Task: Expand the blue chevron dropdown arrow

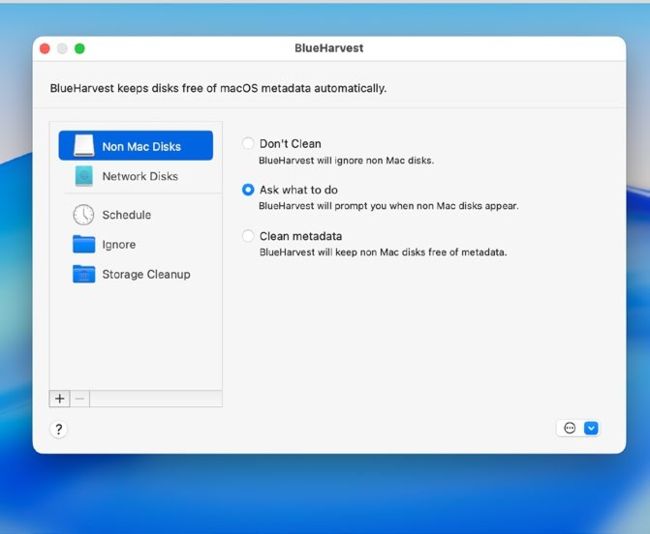Action: pos(591,428)
